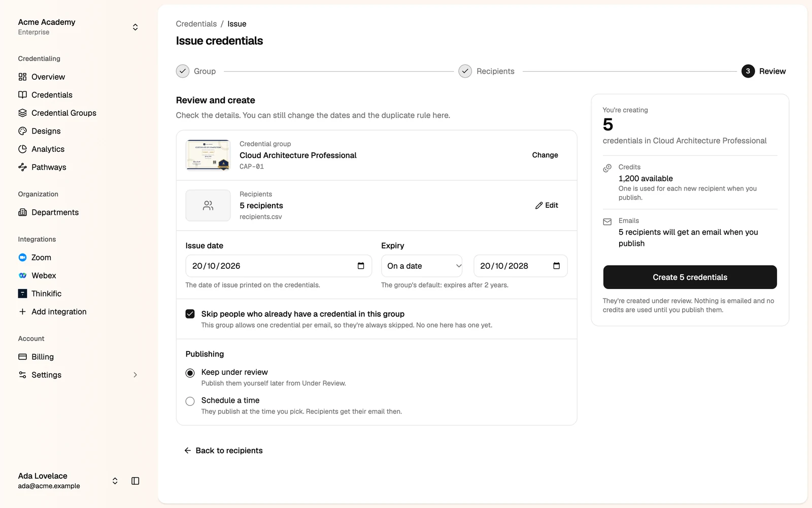Click the certificate design thumbnail
The height and width of the screenshot is (508, 812).
coord(208,155)
